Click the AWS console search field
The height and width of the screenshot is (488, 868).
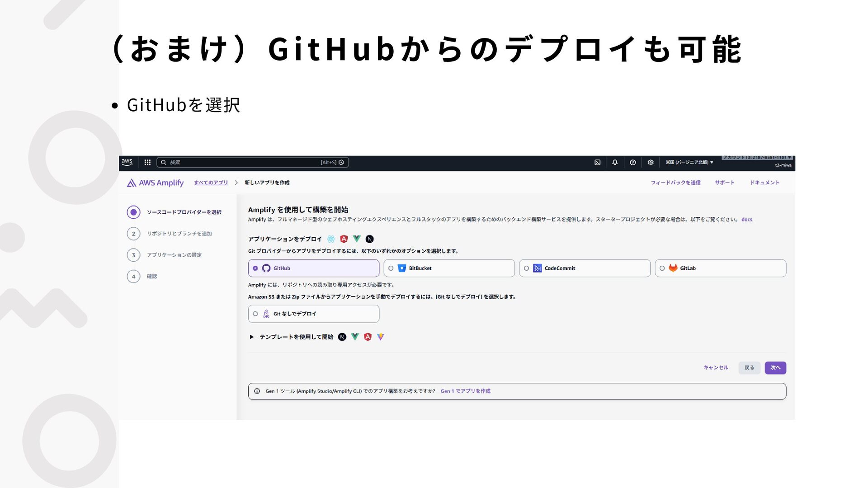click(x=244, y=162)
